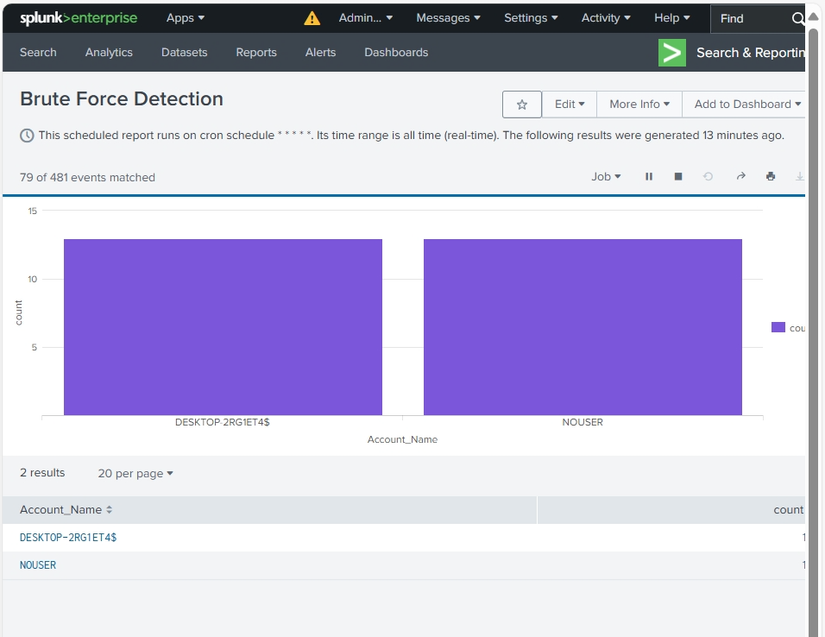Navigate to the Reports tab
The image size is (825, 637).
[256, 53]
